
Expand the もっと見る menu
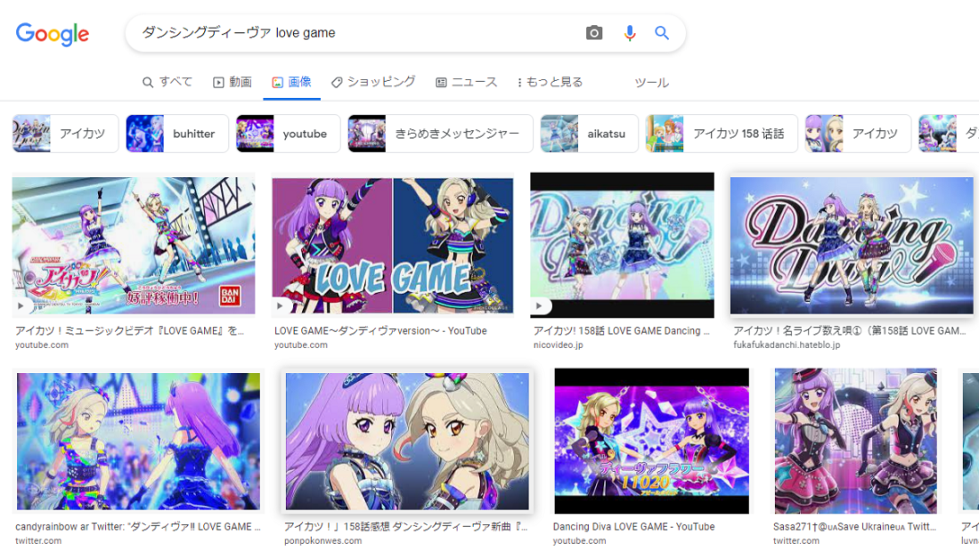[x=550, y=82]
